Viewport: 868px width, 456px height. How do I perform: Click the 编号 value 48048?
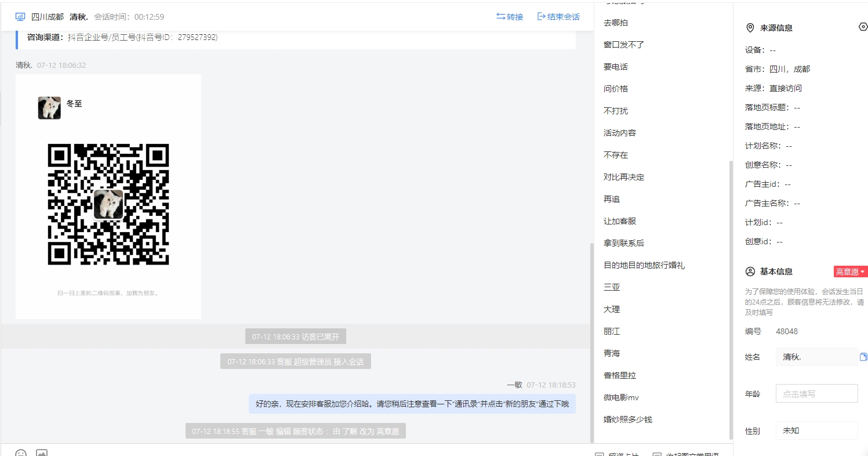787,331
